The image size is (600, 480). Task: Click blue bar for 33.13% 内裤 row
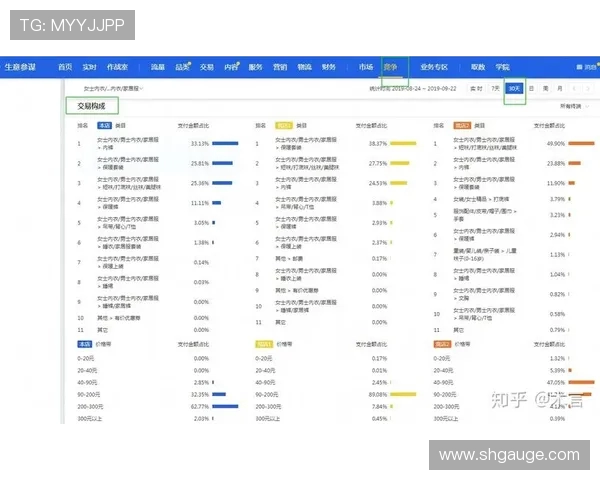(225, 144)
